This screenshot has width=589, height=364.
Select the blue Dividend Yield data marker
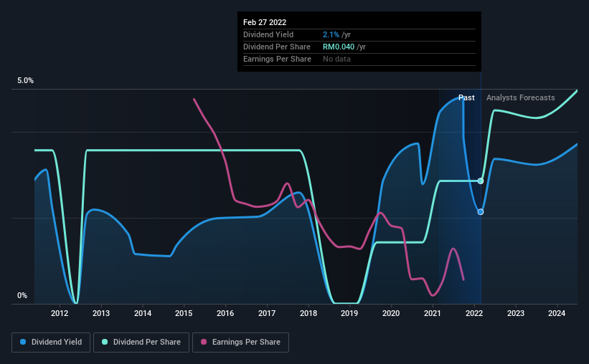481,212
